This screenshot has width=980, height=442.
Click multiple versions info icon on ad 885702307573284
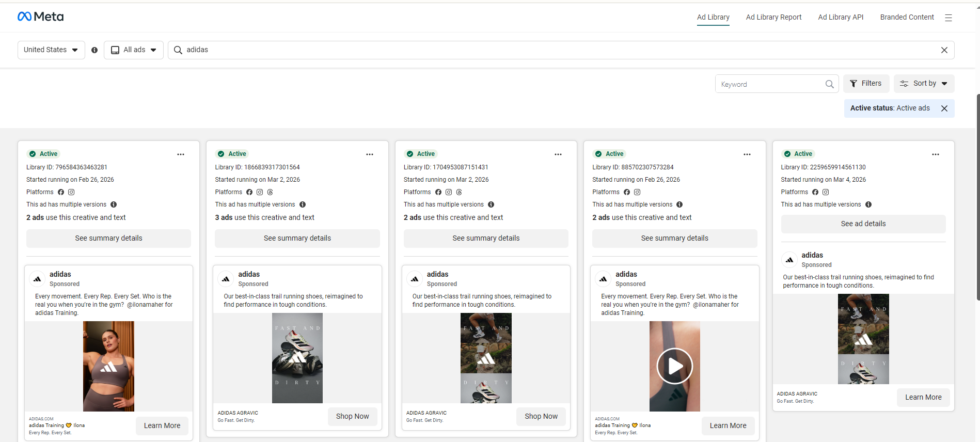point(679,204)
